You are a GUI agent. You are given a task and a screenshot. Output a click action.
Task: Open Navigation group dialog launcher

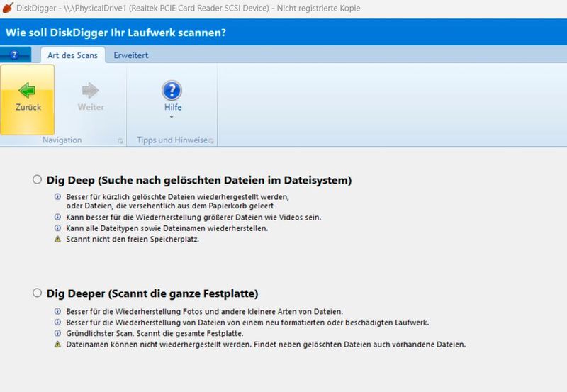[x=120, y=141]
